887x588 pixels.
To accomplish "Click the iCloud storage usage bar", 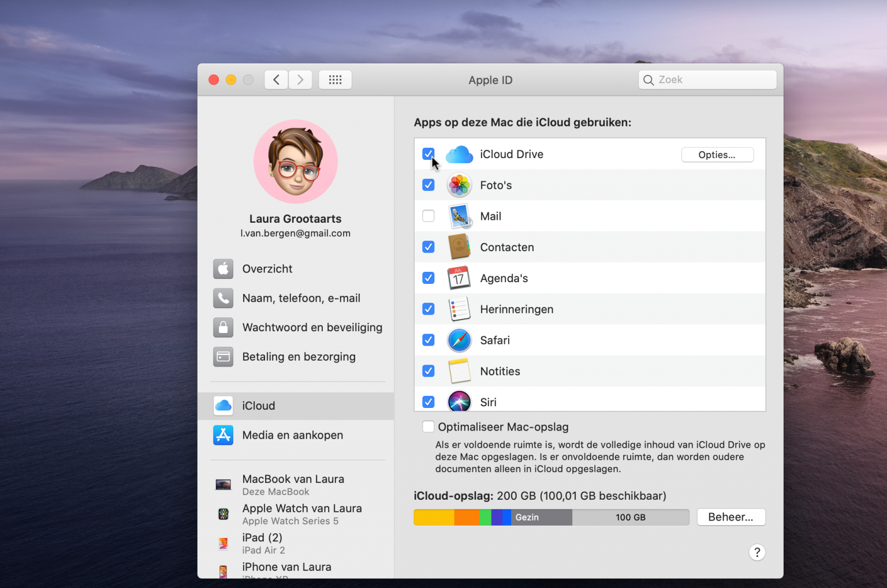I will pyautogui.click(x=551, y=517).
